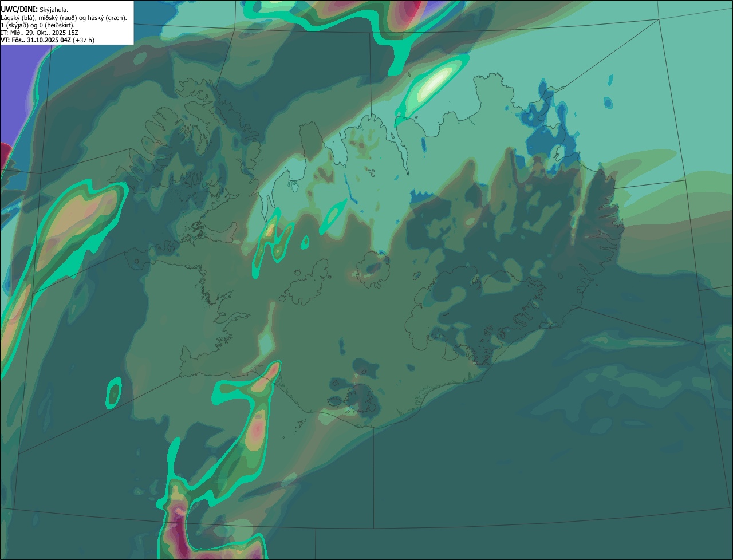Click the 'VT: Fös.. 31.10.2025 04Z' valid time
This screenshot has width=733, height=560.
pyautogui.click(x=36, y=40)
